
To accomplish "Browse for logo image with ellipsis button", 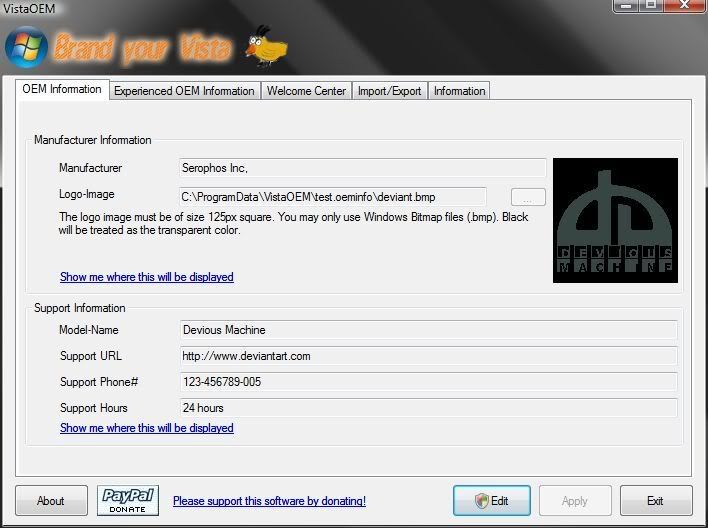I will tap(528, 197).
